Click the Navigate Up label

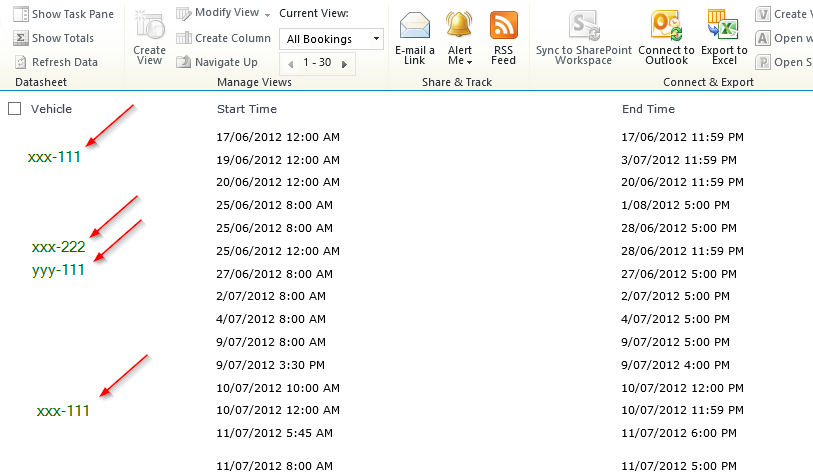[x=226, y=62]
